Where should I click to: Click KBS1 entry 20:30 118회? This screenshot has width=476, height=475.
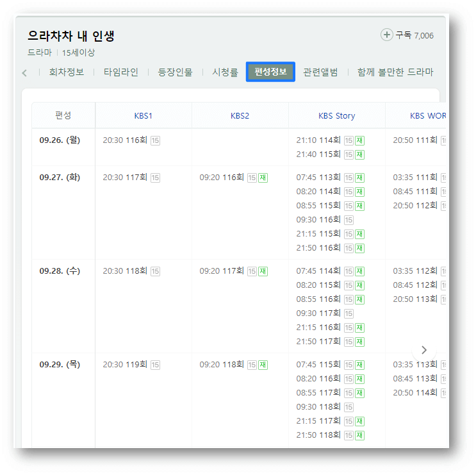[125, 271]
